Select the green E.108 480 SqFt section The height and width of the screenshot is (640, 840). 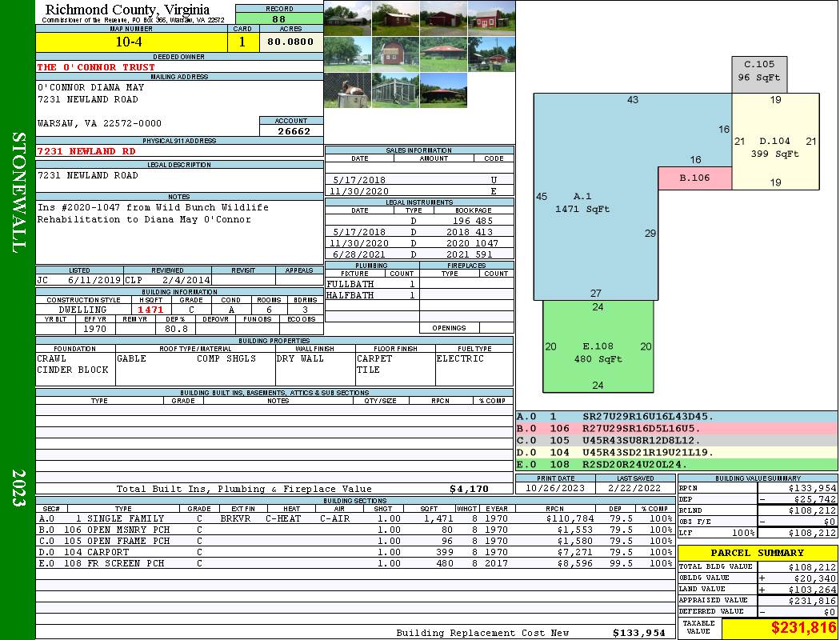coord(598,346)
